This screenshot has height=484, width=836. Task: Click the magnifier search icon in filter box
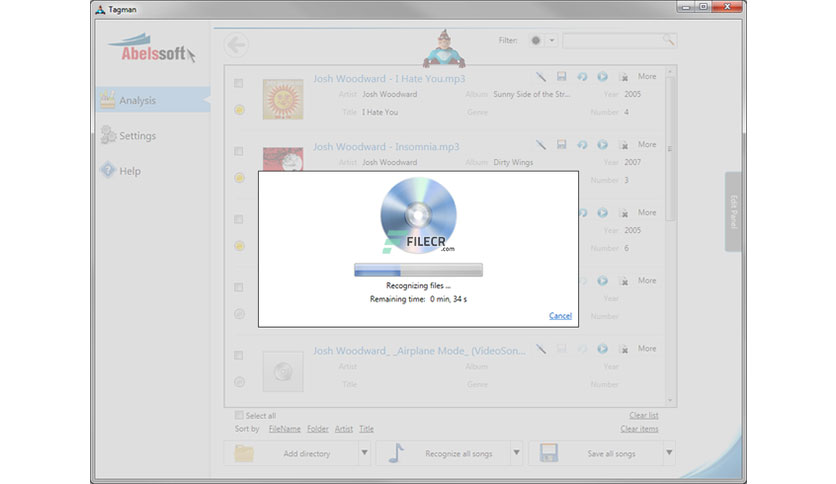[668, 40]
